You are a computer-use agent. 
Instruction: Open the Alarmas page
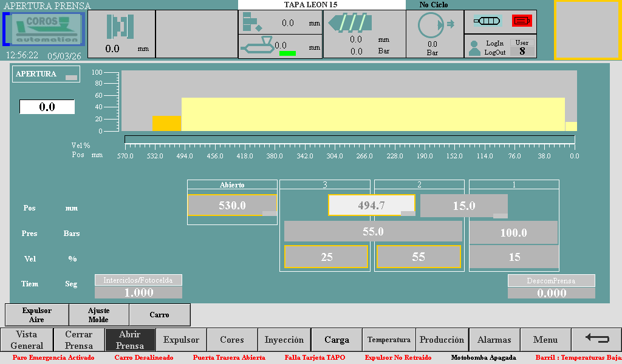[x=494, y=340]
